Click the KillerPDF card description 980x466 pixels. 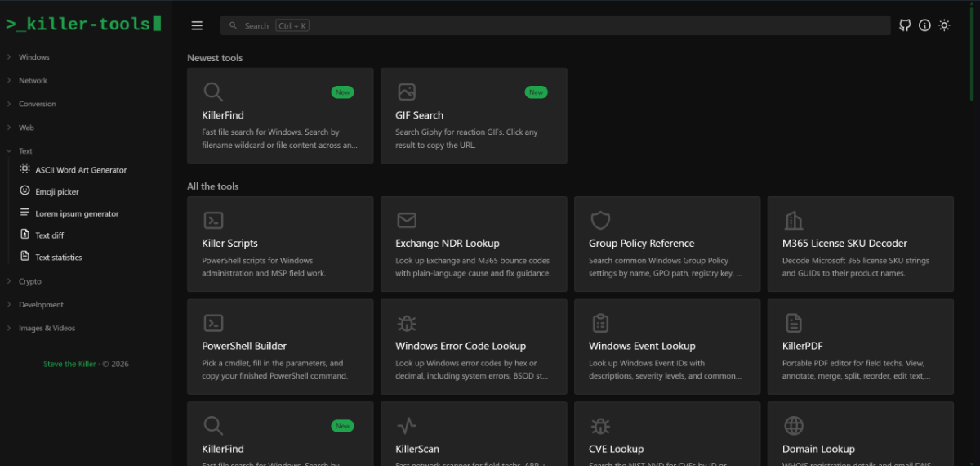pos(857,370)
